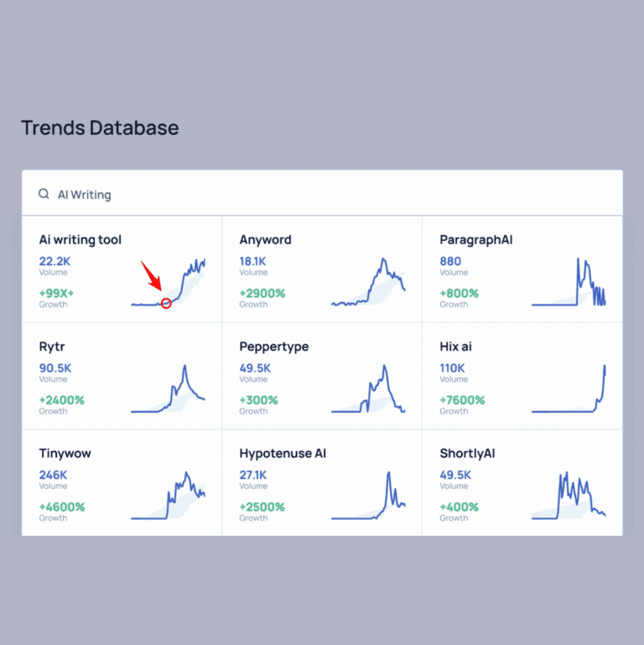
Task: Click the AI Writing search field
Action: click(x=327, y=195)
